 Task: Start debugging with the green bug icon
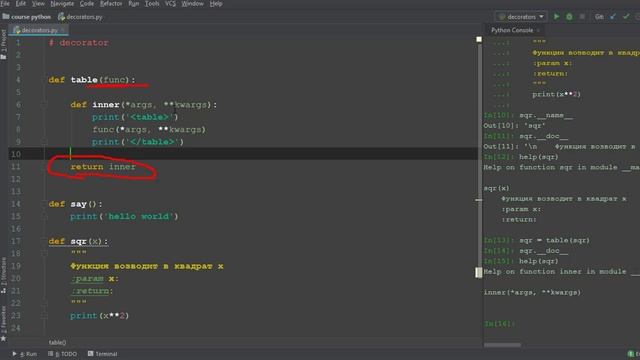(x=569, y=17)
